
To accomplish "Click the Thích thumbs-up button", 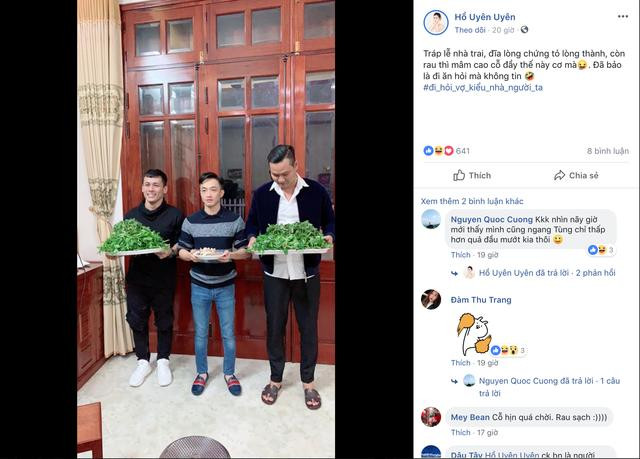I will point(472,175).
